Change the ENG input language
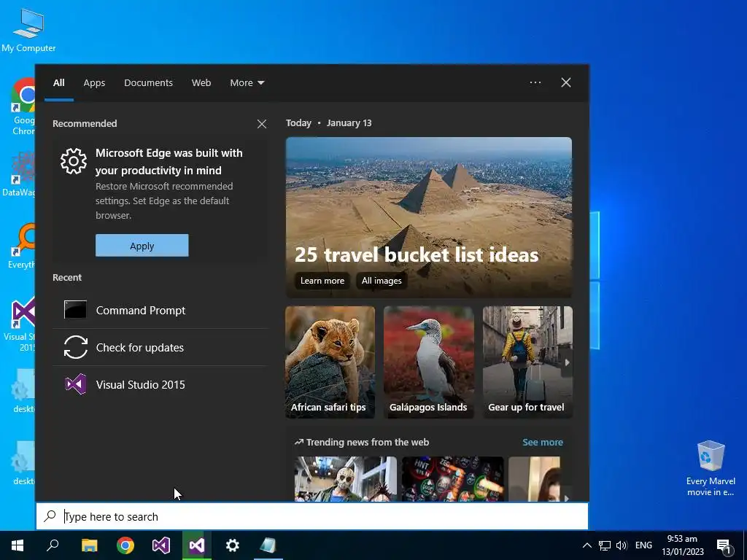The width and height of the screenshot is (747, 560). coord(643,545)
